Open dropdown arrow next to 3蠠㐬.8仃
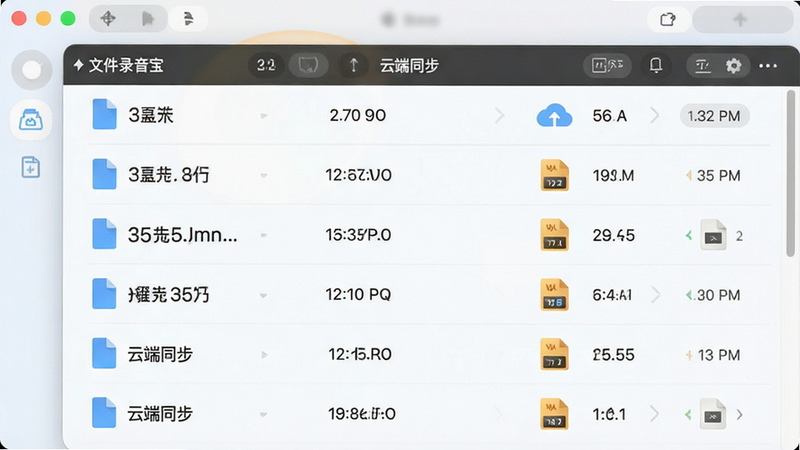The height and width of the screenshot is (450, 800). click(x=264, y=176)
